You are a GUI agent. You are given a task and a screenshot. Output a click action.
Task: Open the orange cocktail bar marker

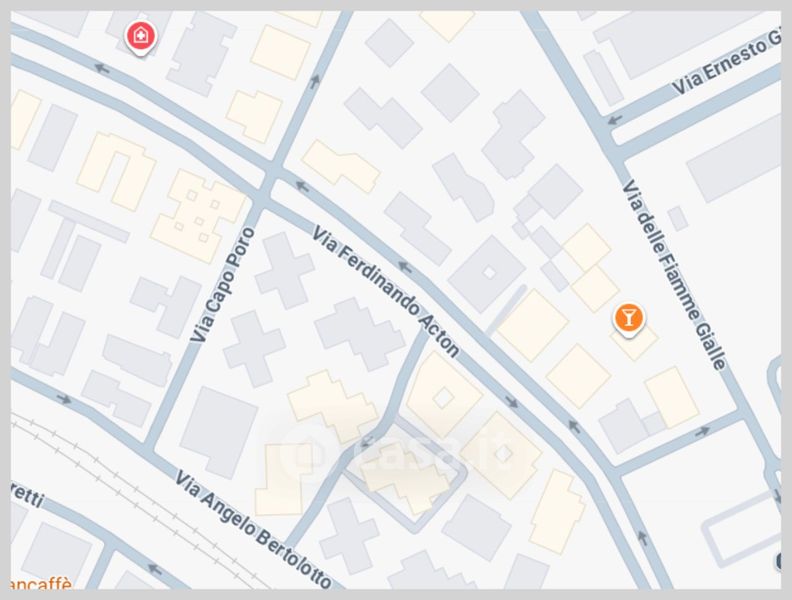[628, 320]
